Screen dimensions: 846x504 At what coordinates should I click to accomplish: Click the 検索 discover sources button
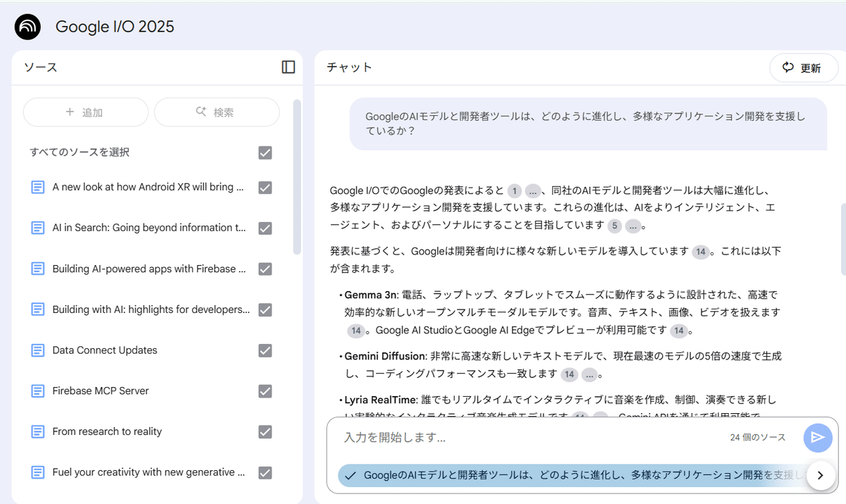[x=216, y=112]
